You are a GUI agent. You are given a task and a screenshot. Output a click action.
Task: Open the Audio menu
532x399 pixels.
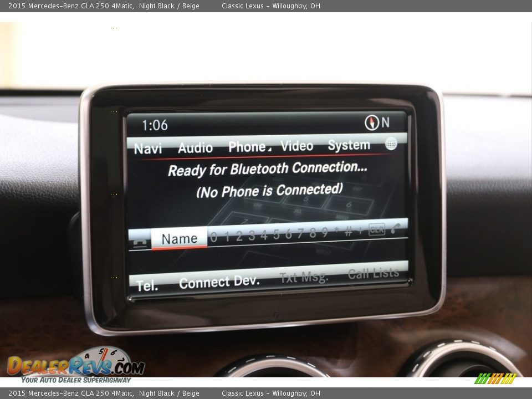(195, 147)
